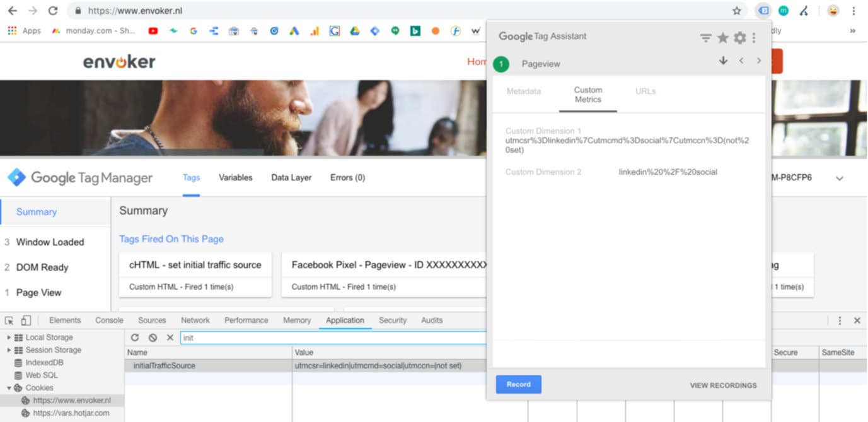Toggle the device toolbar icon in DevTools
This screenshot has height=422, width=868.
coord(26,320)
